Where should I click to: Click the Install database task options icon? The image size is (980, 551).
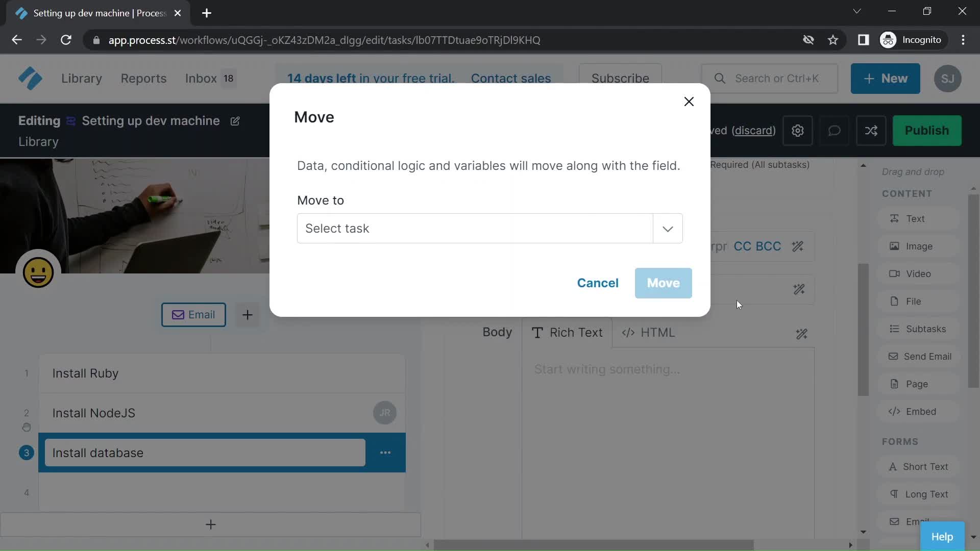pyautogui.click(x=386, y=452)
